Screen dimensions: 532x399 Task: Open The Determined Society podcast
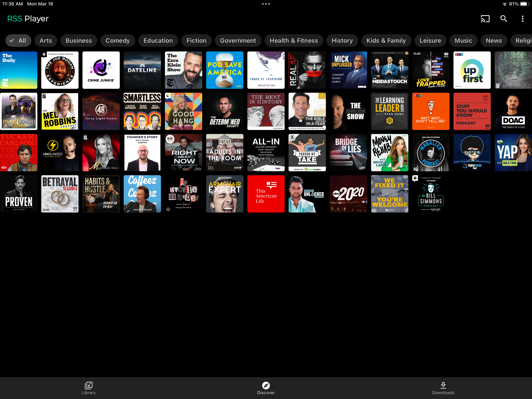[225, 111]
